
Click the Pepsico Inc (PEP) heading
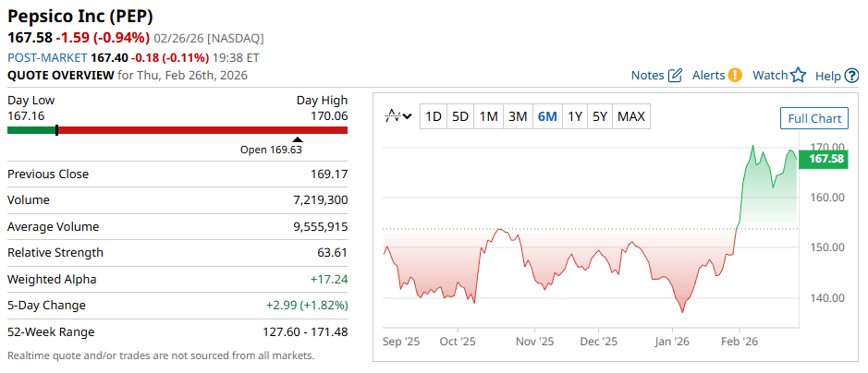pos(80,17)
